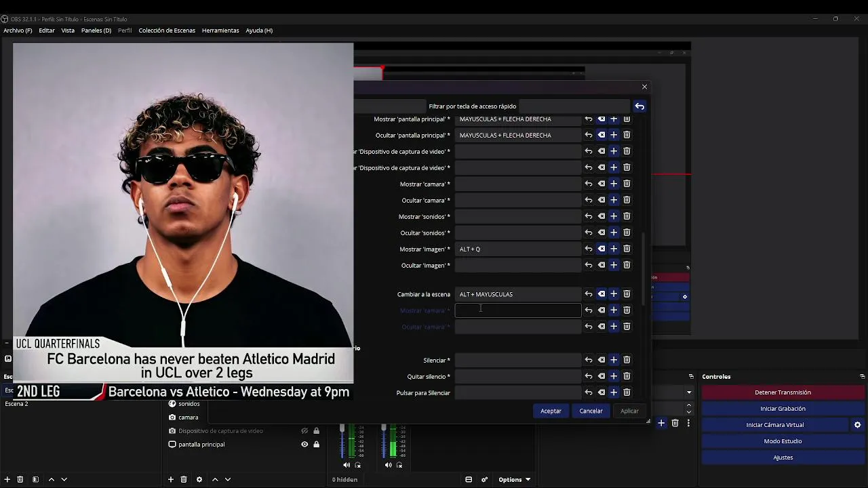Viewport: 868px width, 488px height.
Task: Mute the first audio mixer channel
Action: pos(347,465)
